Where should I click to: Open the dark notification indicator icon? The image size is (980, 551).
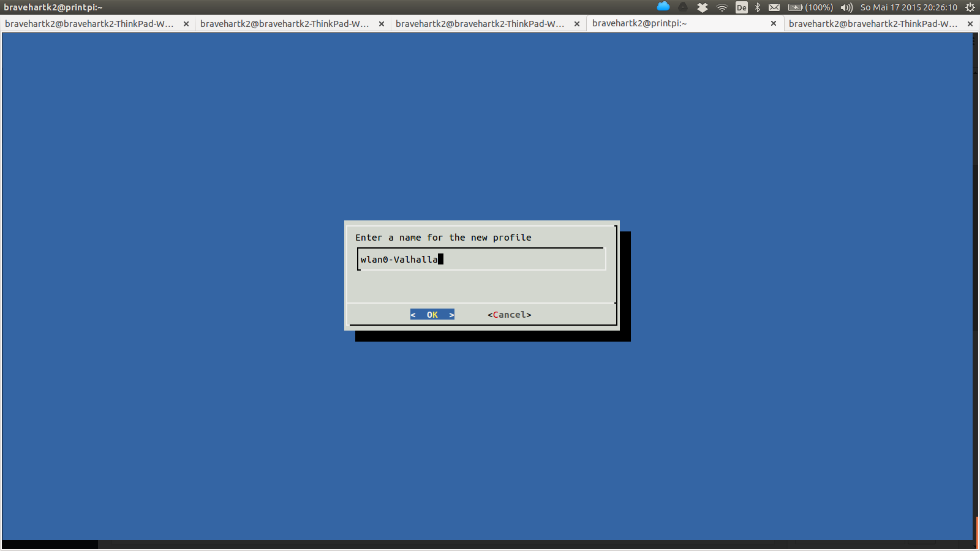click(x=683, y=7)
